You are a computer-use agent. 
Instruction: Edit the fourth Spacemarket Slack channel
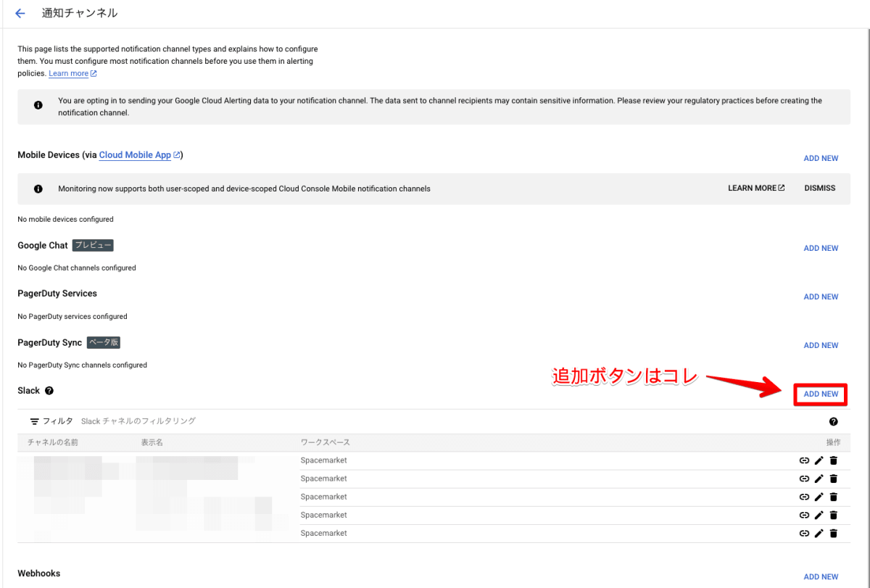(819, 515)
